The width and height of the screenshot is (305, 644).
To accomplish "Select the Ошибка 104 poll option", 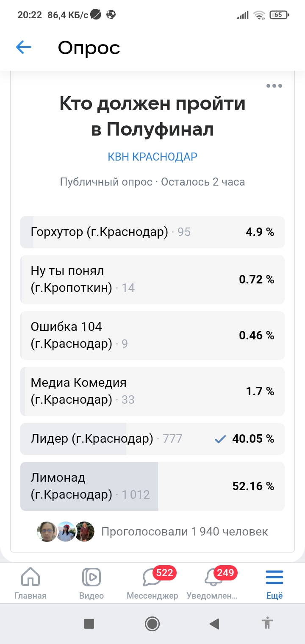I will [x=152, y=336].
